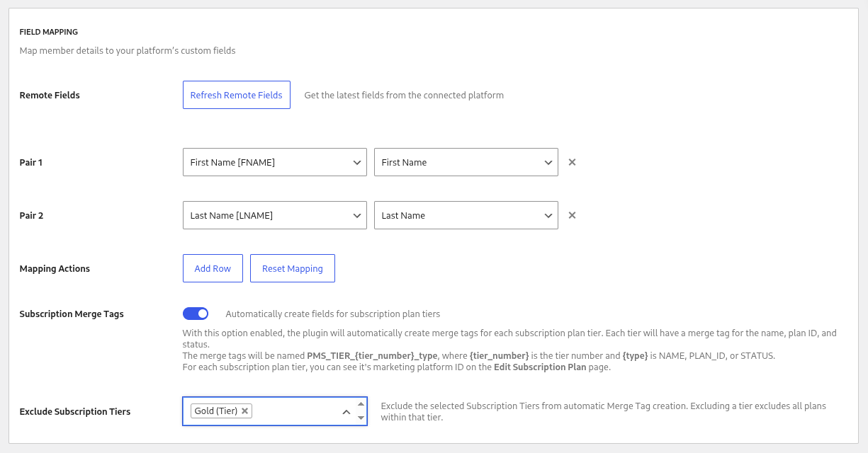Click Add Row to create a mapping
The width and height of the screenshot is (868, 453).
pyautogui.click(x=213, y=268)
